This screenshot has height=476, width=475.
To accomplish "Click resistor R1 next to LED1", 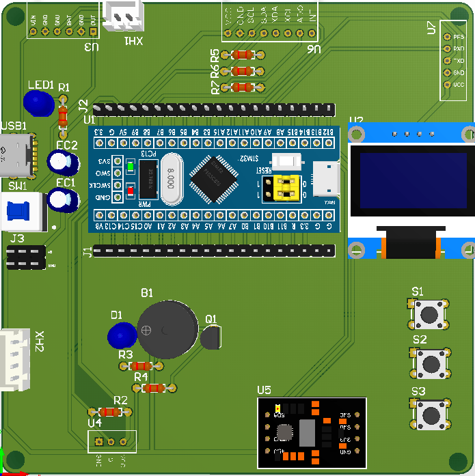I will [x=63, y=117].
